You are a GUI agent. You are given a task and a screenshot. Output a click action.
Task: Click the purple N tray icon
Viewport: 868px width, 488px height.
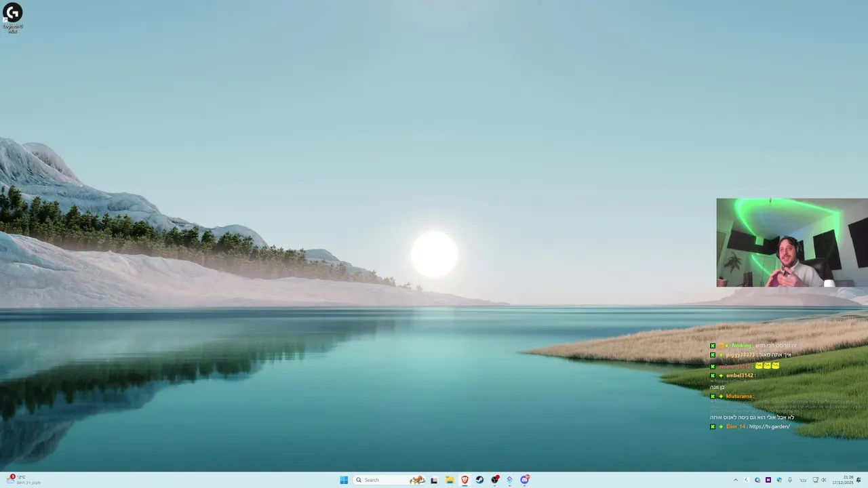[768, 480]
